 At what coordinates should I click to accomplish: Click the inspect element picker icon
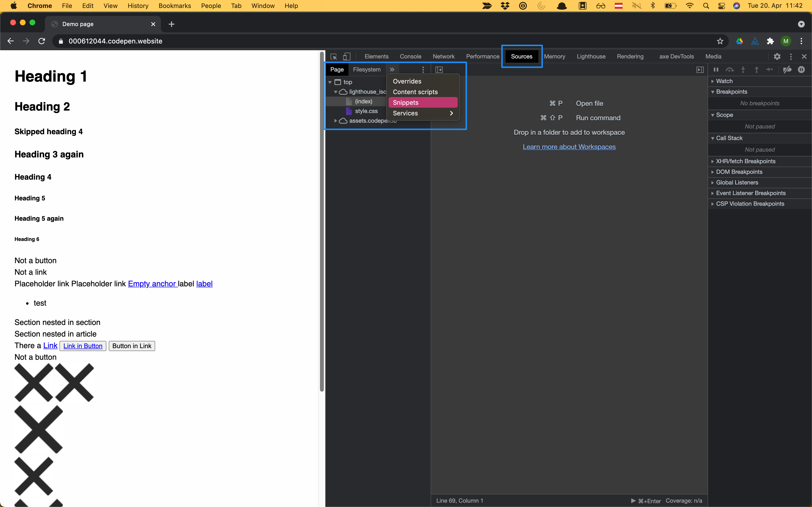(333, 56)
